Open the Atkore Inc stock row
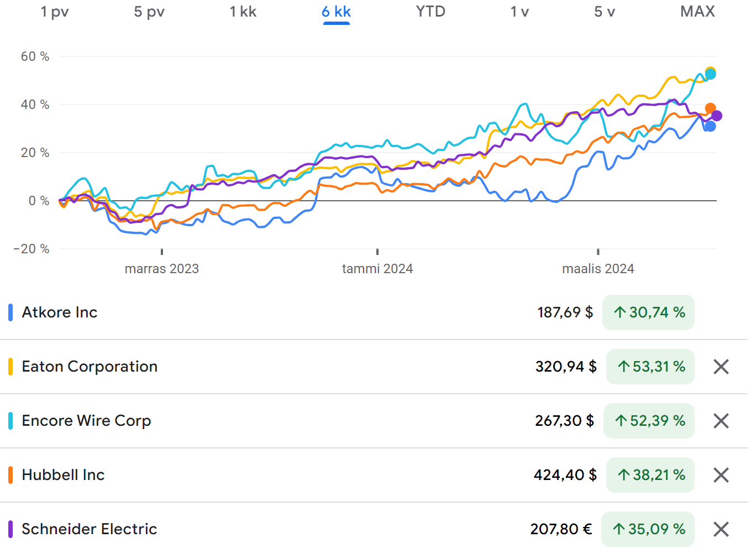This screenshot has width=756, height=553. point(60,312)
